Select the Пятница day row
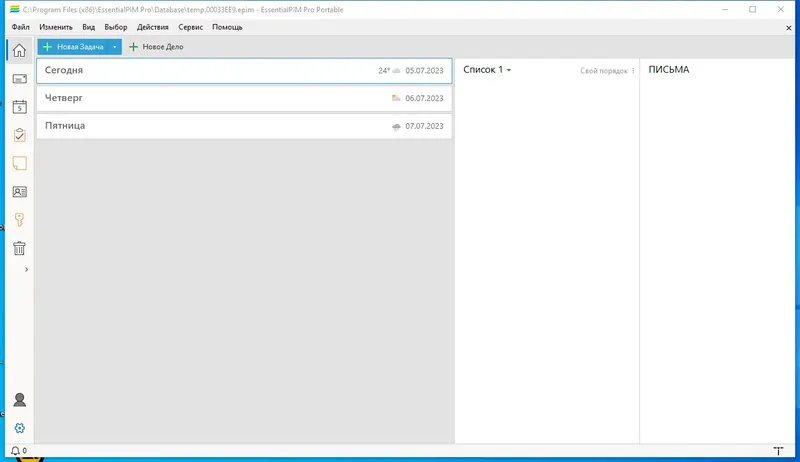 tap(244, 125)
